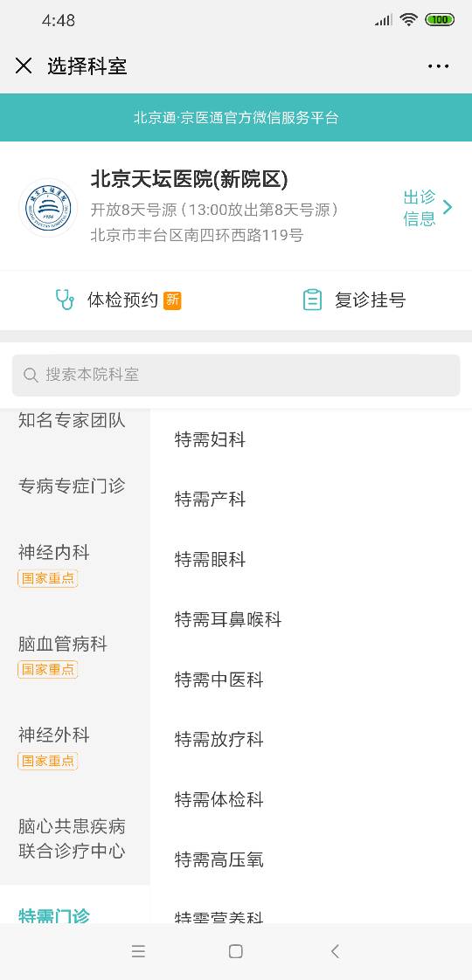472x980 pixels.
Task: Tap the Android back arrow icon
Action: tap(335, 951)
